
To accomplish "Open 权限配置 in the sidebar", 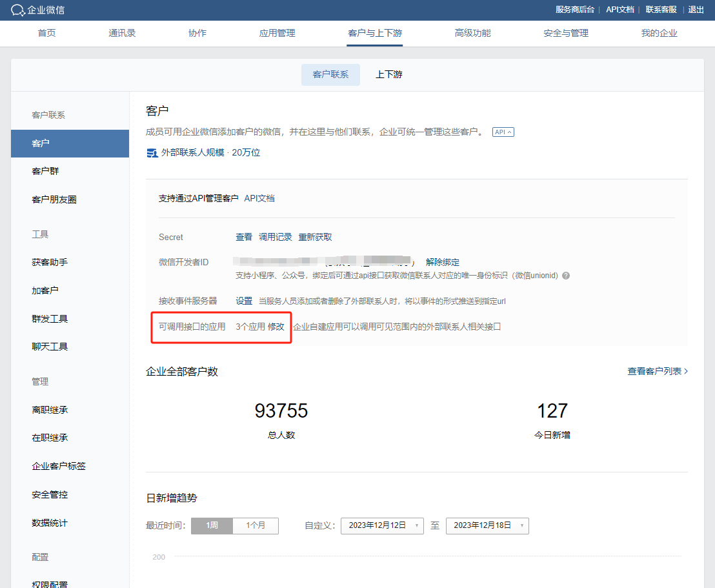I will coord(49,584).
